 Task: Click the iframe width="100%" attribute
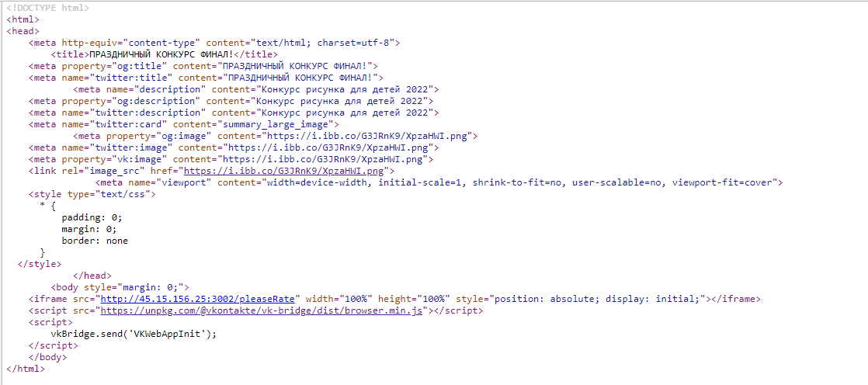click(339, 300)
